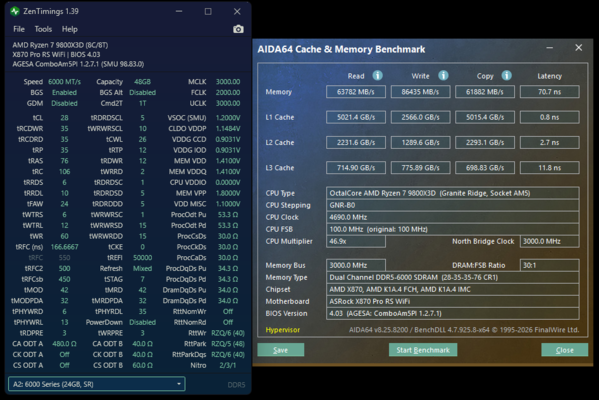Screen dimensions: 599x400
Task: Click the ZenTimings app logo icon
Action: tap(15, 11)
